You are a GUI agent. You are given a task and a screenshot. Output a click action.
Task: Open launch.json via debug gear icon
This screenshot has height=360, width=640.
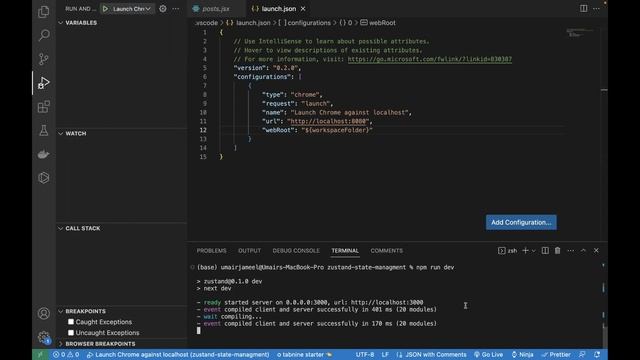[x=162, y=9]
